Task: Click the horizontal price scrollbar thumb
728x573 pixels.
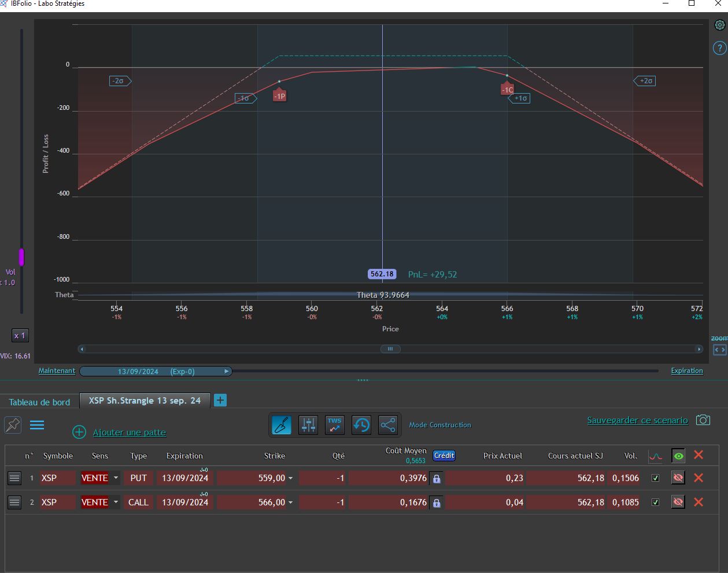Action: (390, 349)
